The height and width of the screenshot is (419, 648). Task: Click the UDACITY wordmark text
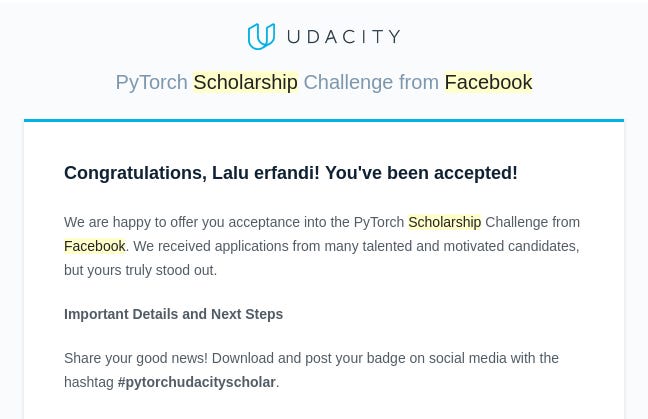(x=343, y=37)
